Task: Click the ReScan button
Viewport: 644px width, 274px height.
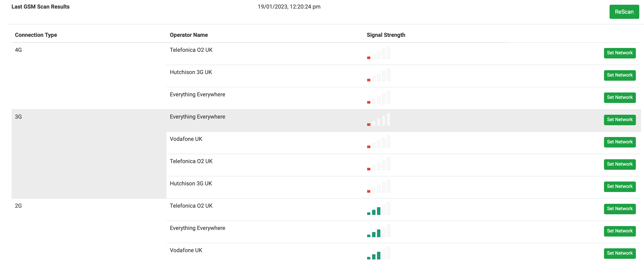Action: tap(624, 12)
